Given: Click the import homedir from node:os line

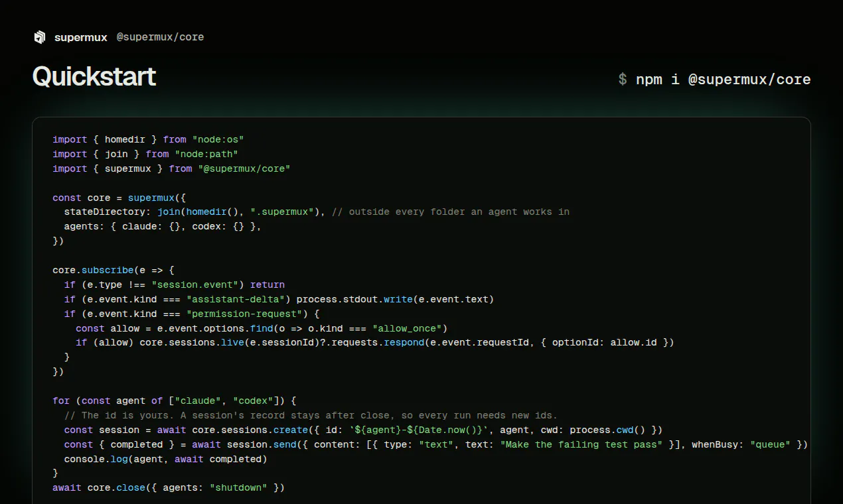Looking at the screenshot, I should [148, 139].
